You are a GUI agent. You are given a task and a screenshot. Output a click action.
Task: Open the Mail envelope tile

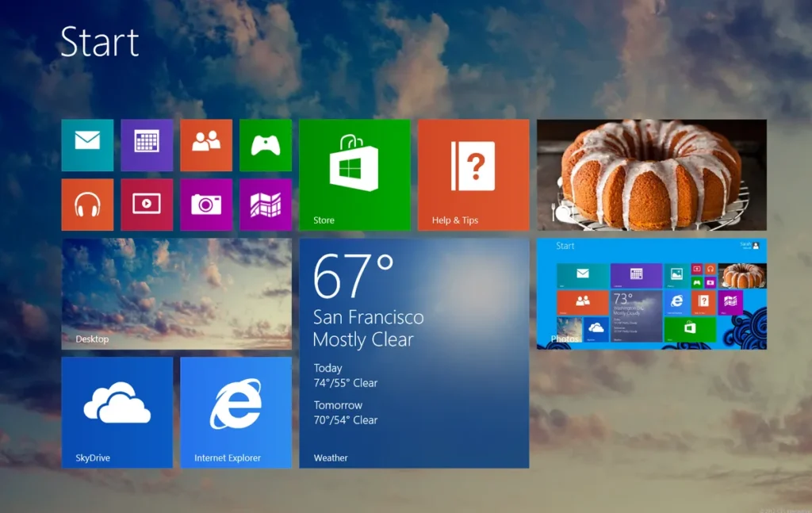87,145
